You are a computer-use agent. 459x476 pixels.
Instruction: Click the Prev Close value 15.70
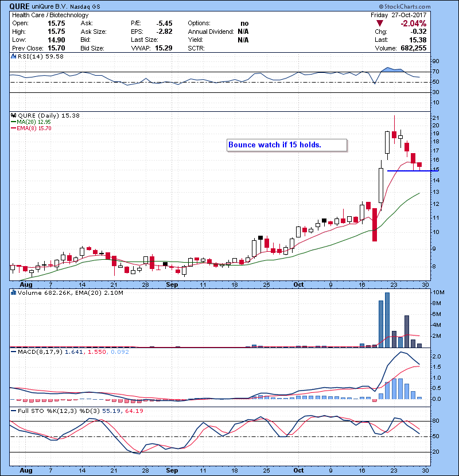pyautogui.click(x=56, y=48)
